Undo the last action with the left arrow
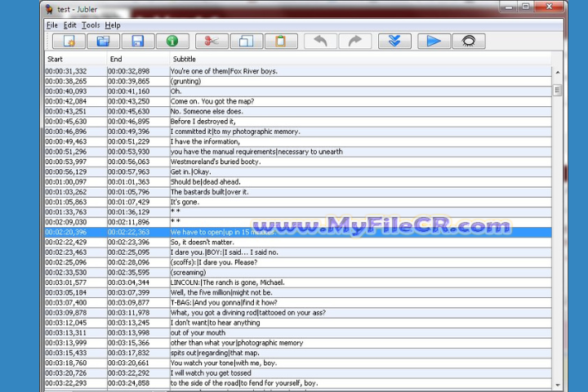This screenshot has height=392, width=588. [320, 42]
